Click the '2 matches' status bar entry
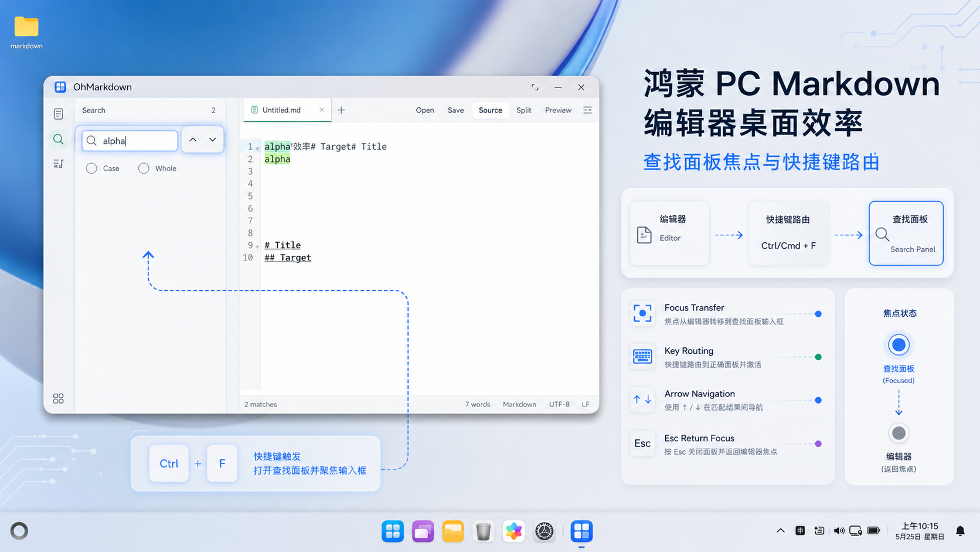 pos(261,404)
